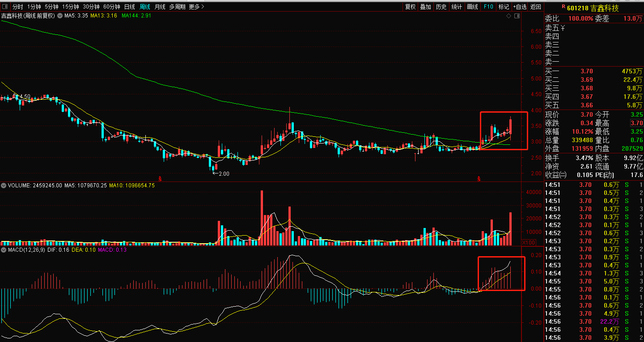Select the 日线 daily chart
The height and width of the screenshot is (342, 644).
pyautogui.click(x=130, y=7)
